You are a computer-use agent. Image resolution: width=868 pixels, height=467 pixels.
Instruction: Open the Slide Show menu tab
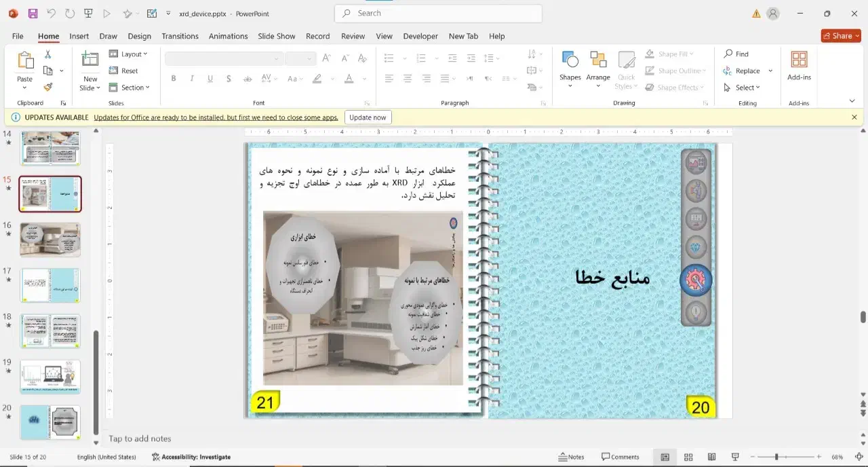coord(277,36)
